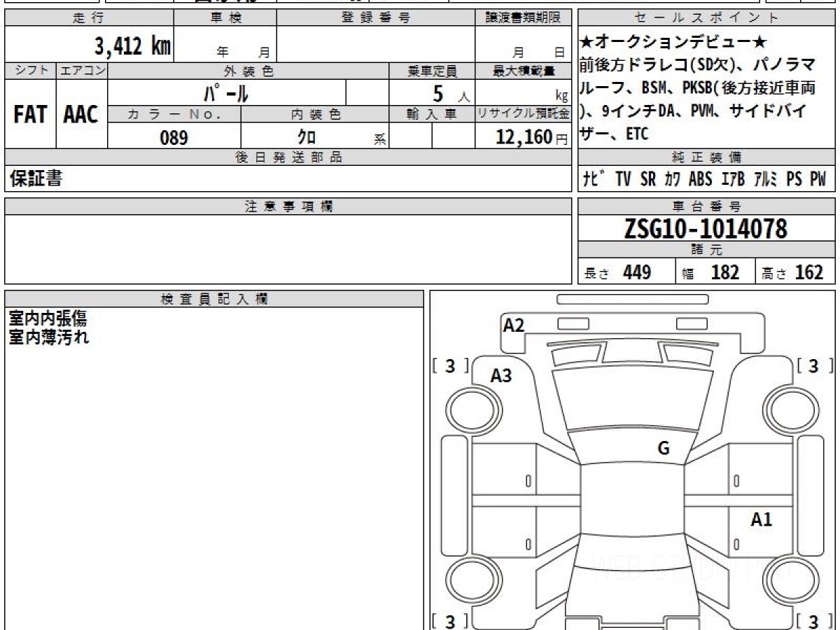The width and height of the screenshot is (840, 630).
Task: Click the 室内内張傷 inspector note
Action: [x=48, y=318]
